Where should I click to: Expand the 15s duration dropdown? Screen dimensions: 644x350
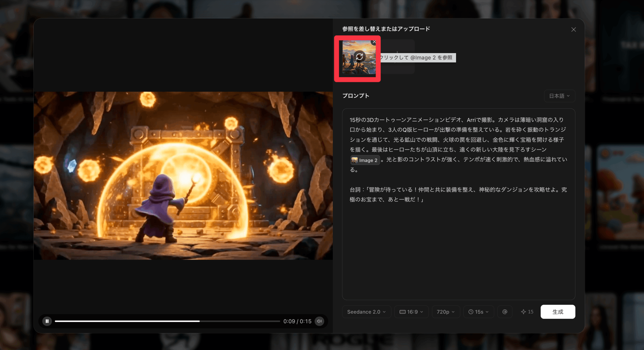point(478,312)
